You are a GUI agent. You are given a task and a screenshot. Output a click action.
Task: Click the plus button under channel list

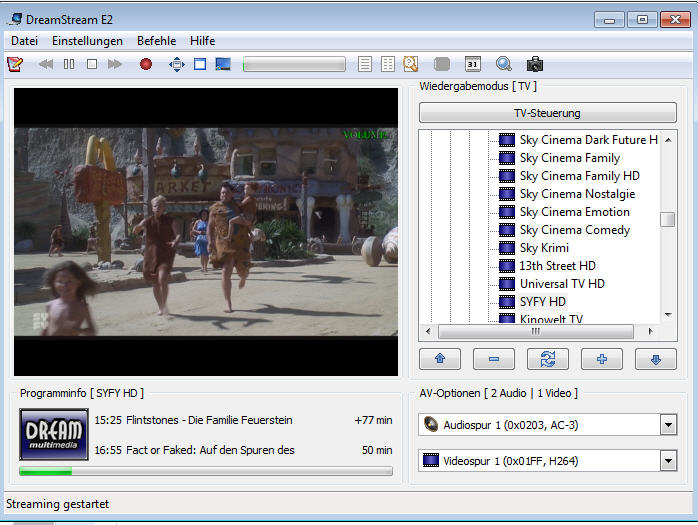602,359
